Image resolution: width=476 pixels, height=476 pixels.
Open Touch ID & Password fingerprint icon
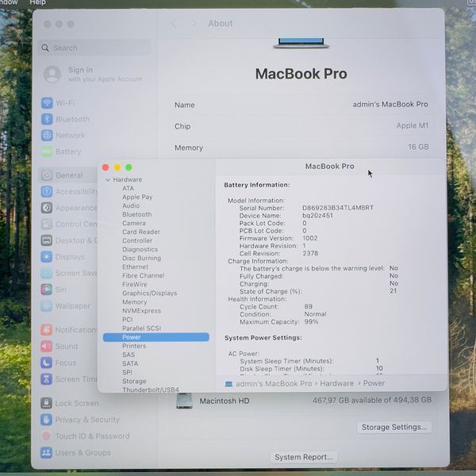(46, 436)
